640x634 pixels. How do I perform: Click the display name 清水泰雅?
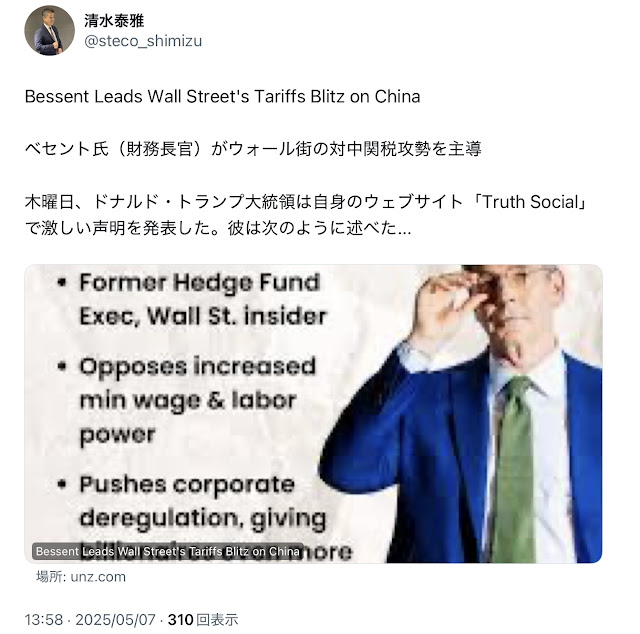point(114,20)
